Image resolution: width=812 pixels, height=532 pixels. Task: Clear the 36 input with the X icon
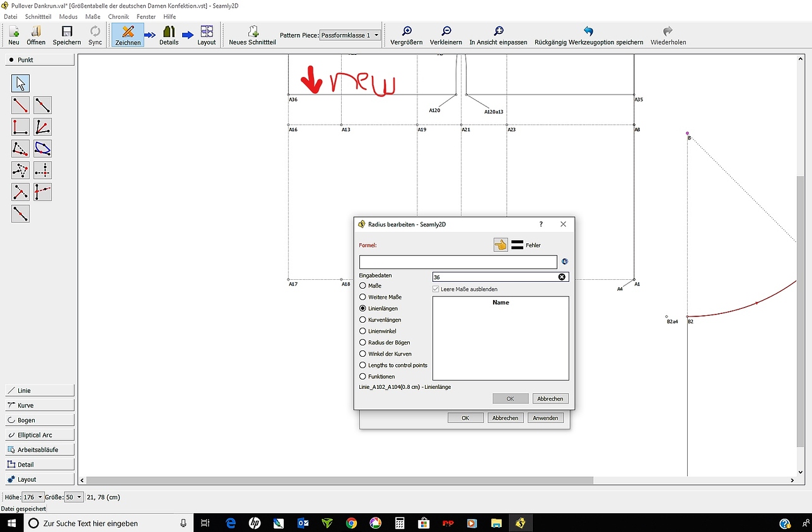pyautogui.click(x=562, y=276)
